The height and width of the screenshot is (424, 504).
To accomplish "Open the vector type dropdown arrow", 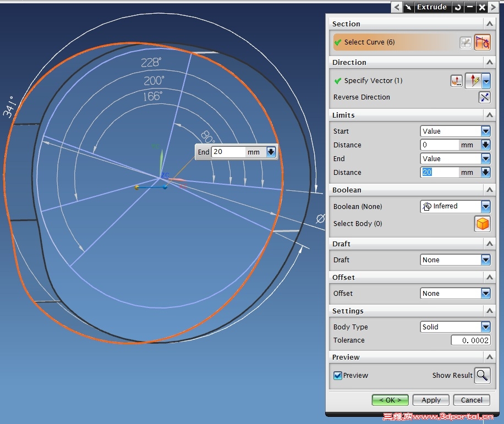I will point(486,81).
